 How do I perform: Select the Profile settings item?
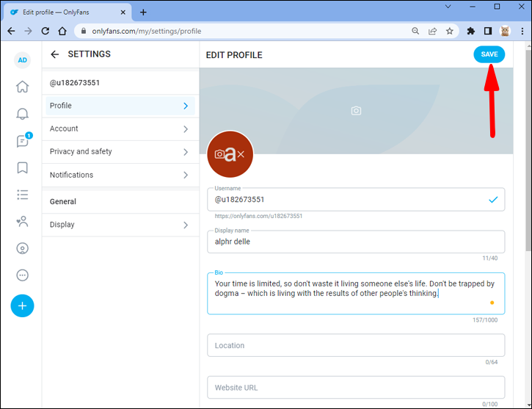coord(120,106)
